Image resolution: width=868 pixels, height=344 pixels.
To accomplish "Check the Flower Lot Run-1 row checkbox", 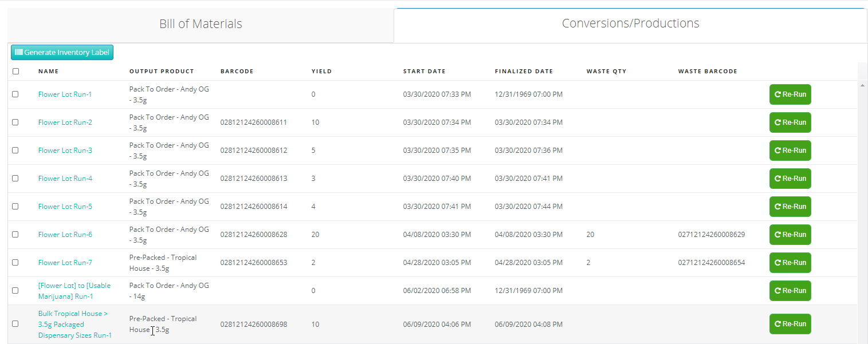I will coord(15,94).
